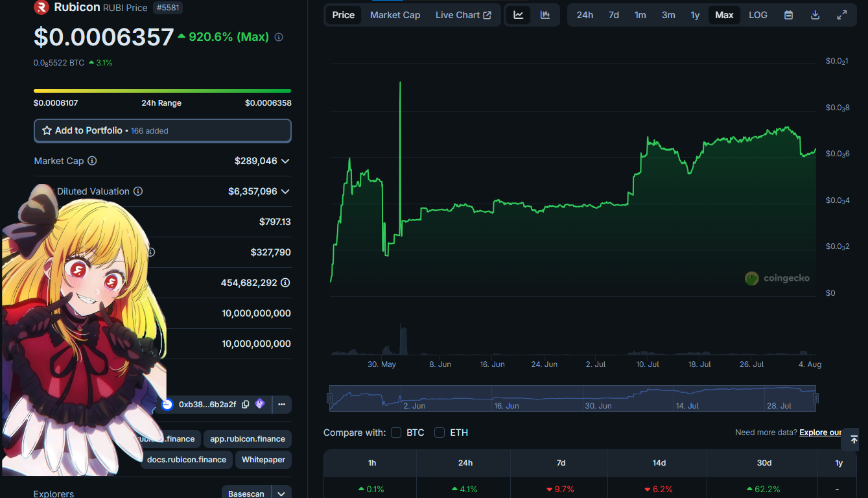868x498 pixels.
Task: Click the Rubicon coin logo icon
Action: pos(41,7)
